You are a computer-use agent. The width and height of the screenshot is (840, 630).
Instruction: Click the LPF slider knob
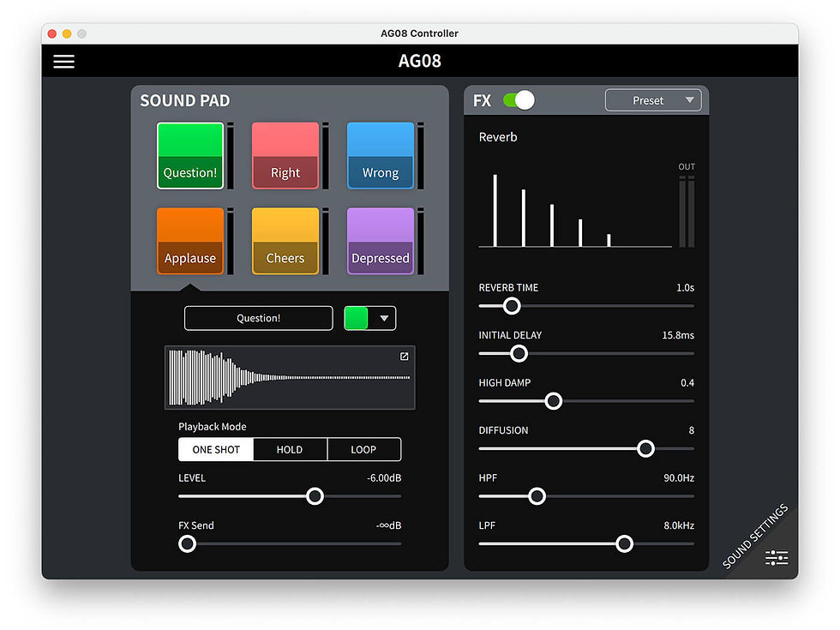[x=624, y=543]
